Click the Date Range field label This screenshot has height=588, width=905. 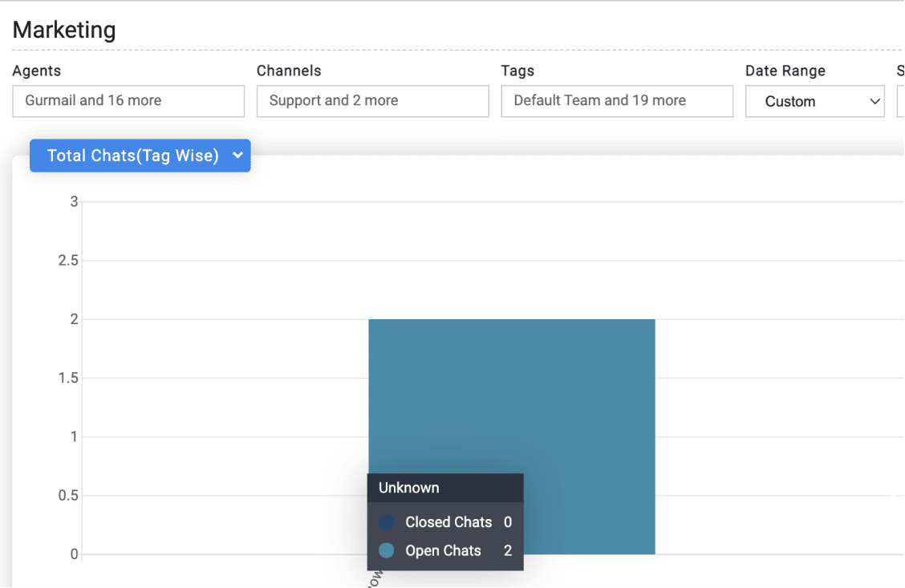[785, 71]
